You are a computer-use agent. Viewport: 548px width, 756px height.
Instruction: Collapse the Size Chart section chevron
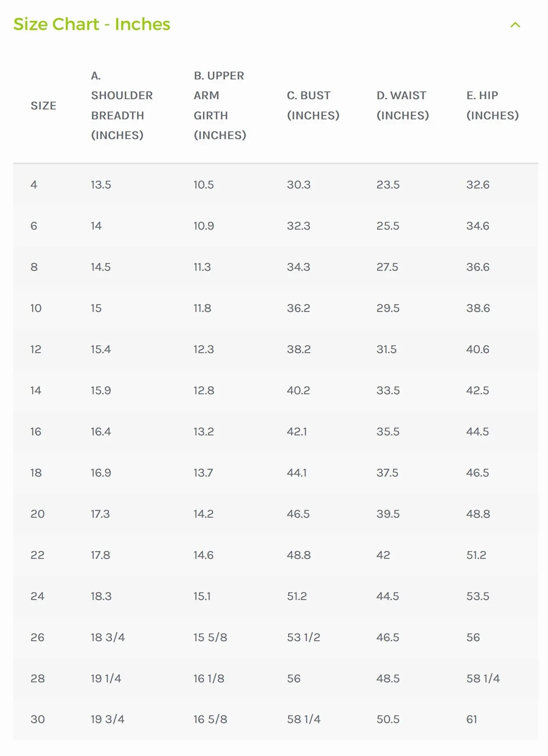515,25
